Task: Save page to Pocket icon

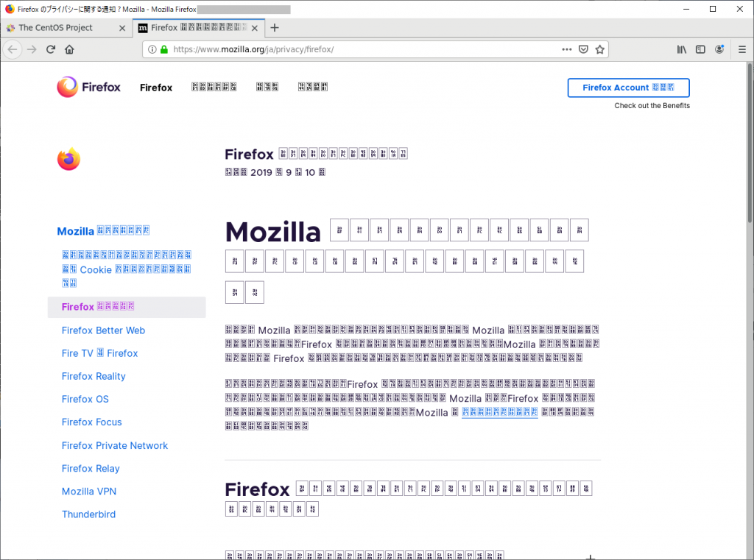Action: tap(583, 49)
